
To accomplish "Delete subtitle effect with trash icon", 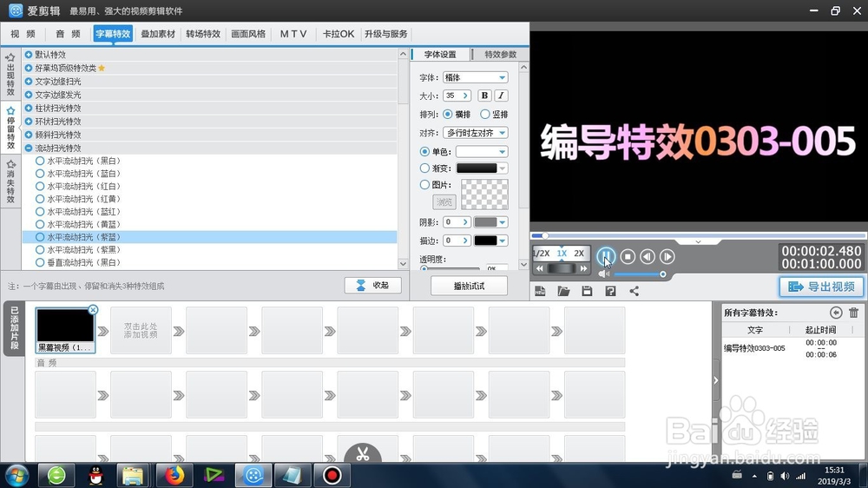I will 853,313.
